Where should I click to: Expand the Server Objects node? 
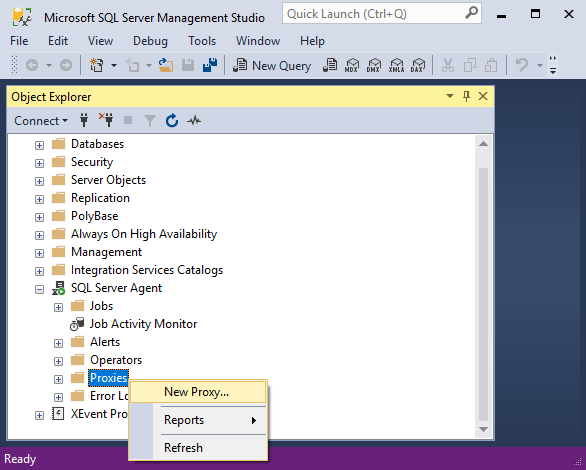click(39, 181)
